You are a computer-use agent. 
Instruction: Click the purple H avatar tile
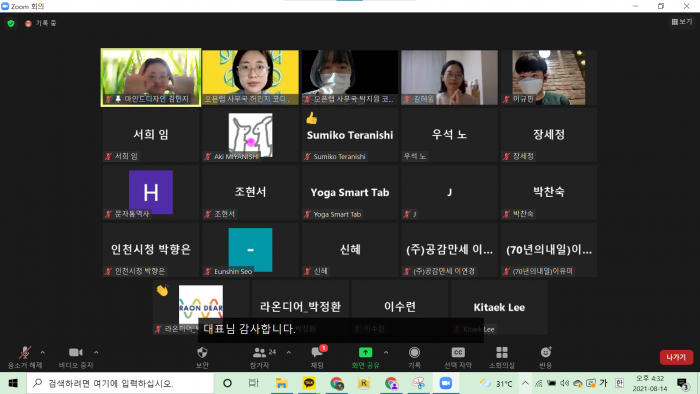[151, 192]
